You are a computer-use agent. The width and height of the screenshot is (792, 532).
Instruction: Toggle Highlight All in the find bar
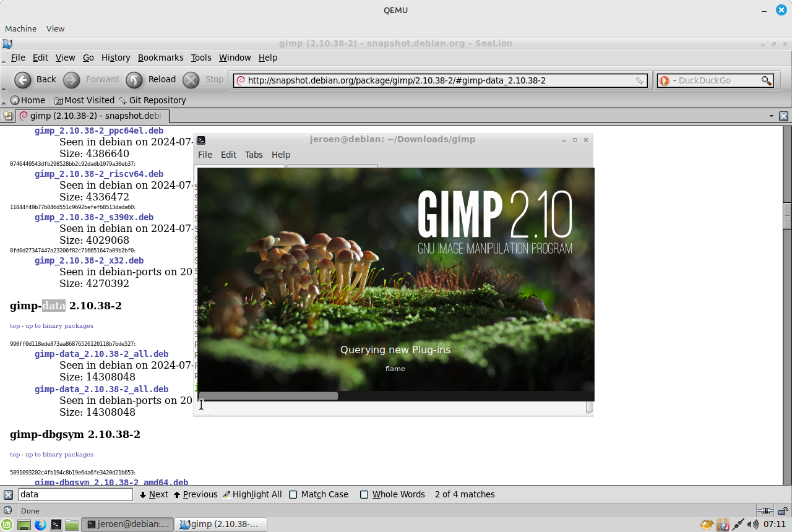coord(252,494)
